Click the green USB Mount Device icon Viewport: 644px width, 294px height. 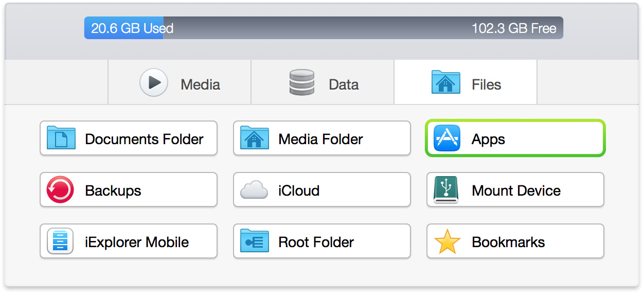[x=447, y=190]
